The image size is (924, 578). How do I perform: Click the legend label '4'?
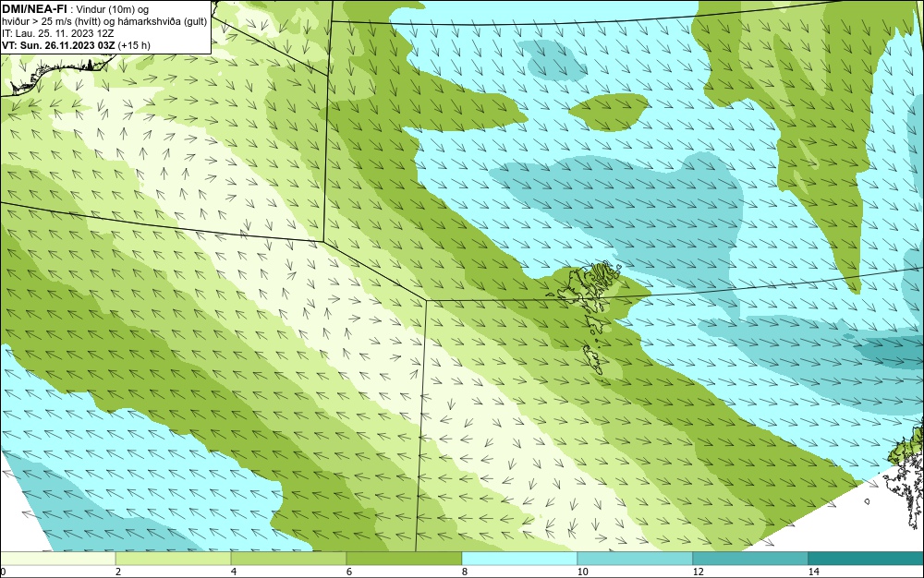click(234, 572)
